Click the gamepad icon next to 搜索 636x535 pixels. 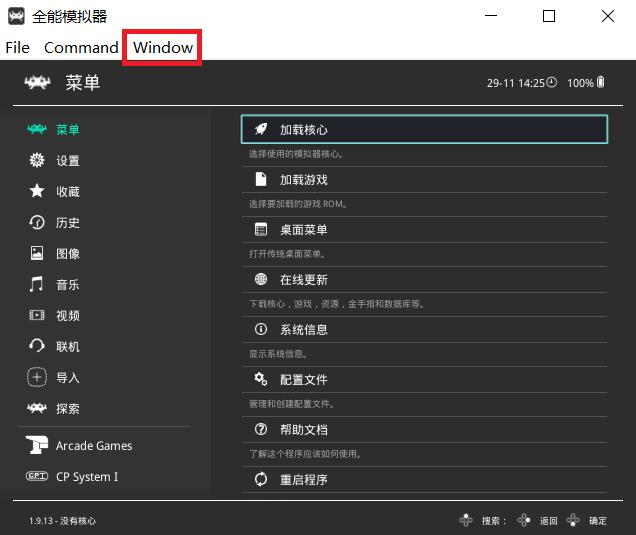[x=466, y=520]
